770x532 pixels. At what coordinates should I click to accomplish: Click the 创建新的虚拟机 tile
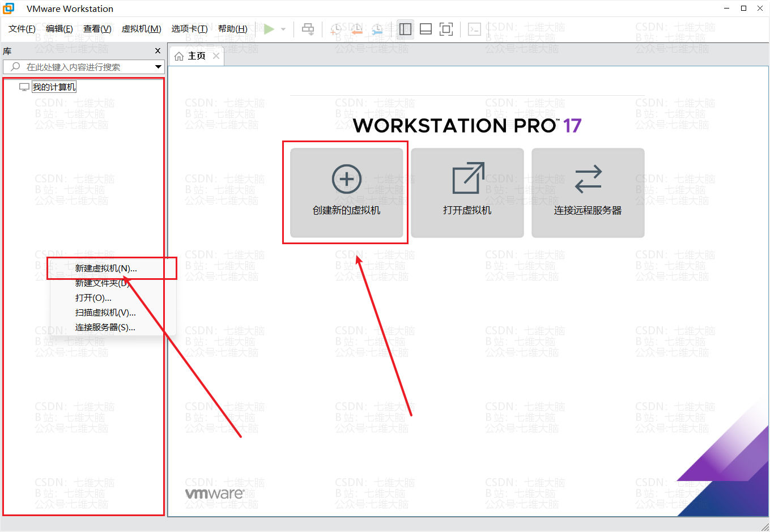point(347,193)
